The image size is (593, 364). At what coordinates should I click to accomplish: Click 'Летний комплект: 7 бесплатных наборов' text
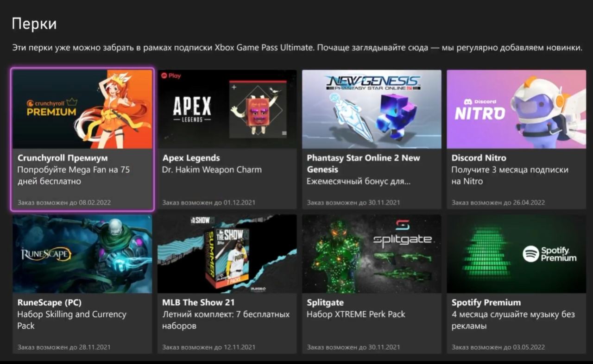226,320
